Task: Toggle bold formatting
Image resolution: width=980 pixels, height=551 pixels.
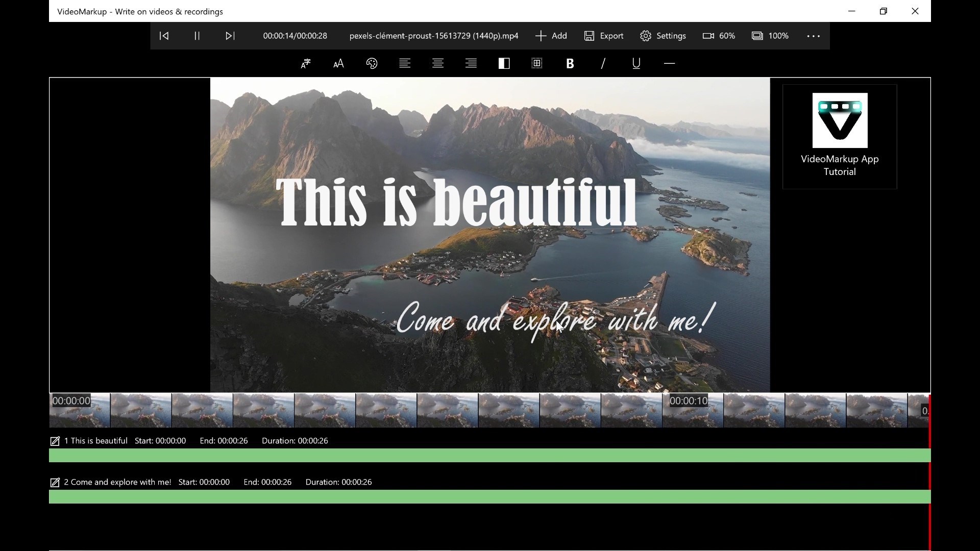Action: tap(570, 63)
